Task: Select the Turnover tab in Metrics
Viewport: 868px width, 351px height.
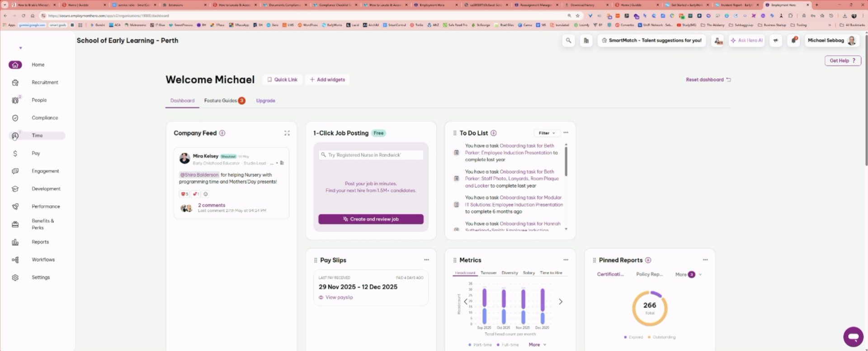Action: [488, 273]
